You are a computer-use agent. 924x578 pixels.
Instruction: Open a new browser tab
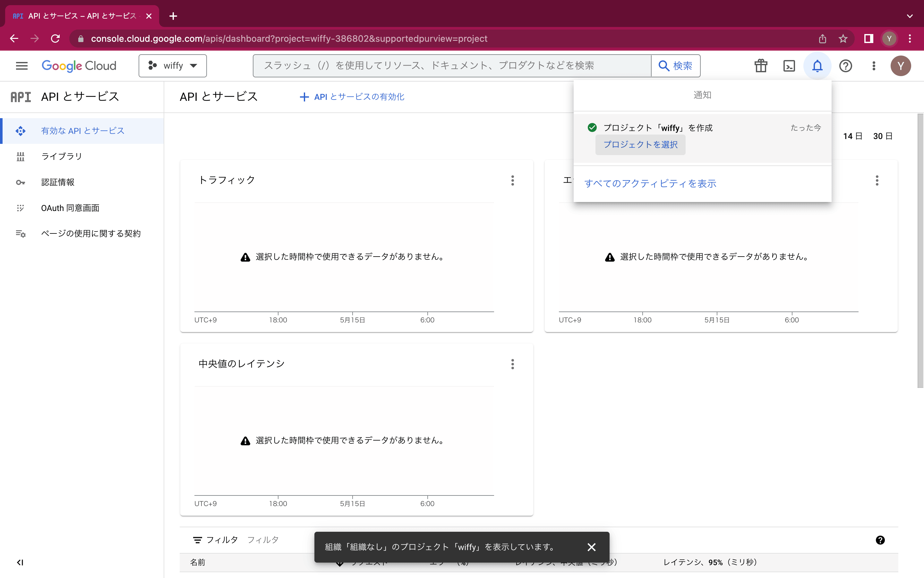(173, 16)
